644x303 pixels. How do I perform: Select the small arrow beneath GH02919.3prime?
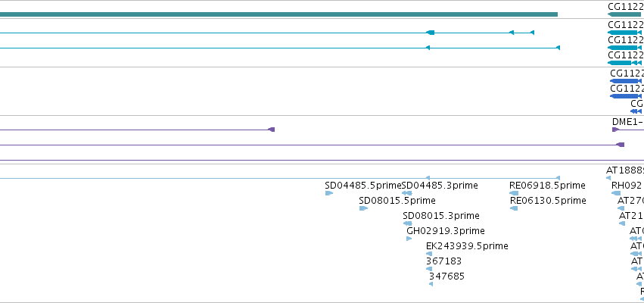(x=409, y=239)
